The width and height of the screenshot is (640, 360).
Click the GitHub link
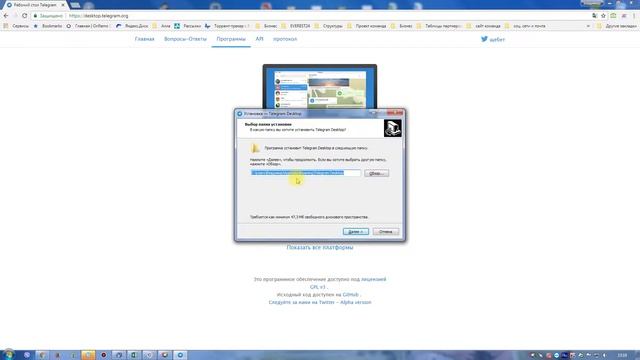(351, 295)
